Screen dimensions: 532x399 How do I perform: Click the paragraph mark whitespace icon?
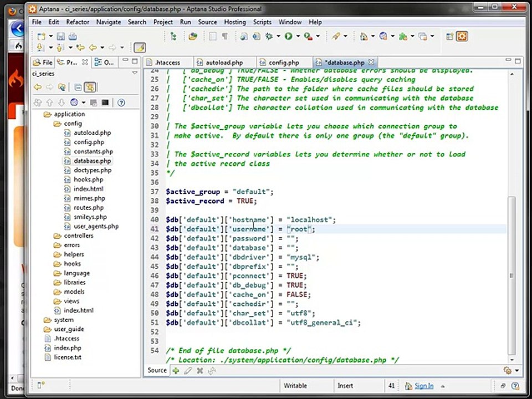pos(224,37)
